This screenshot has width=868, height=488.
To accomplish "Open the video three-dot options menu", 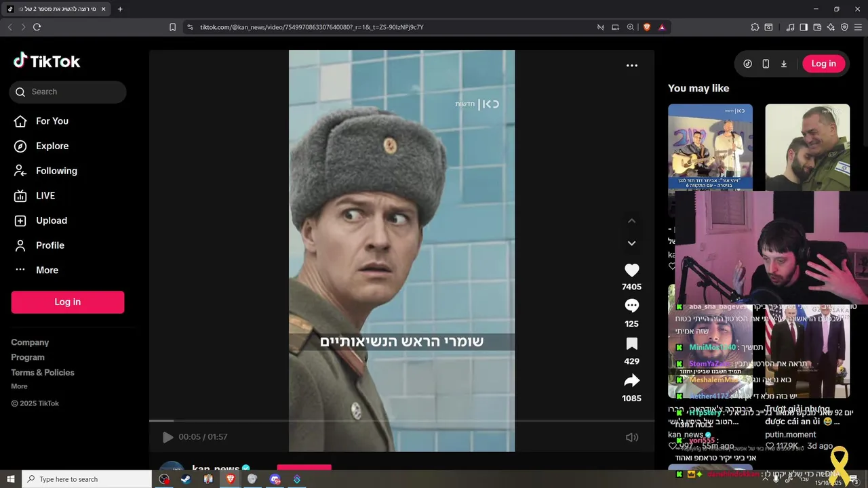I will point(632,66).
